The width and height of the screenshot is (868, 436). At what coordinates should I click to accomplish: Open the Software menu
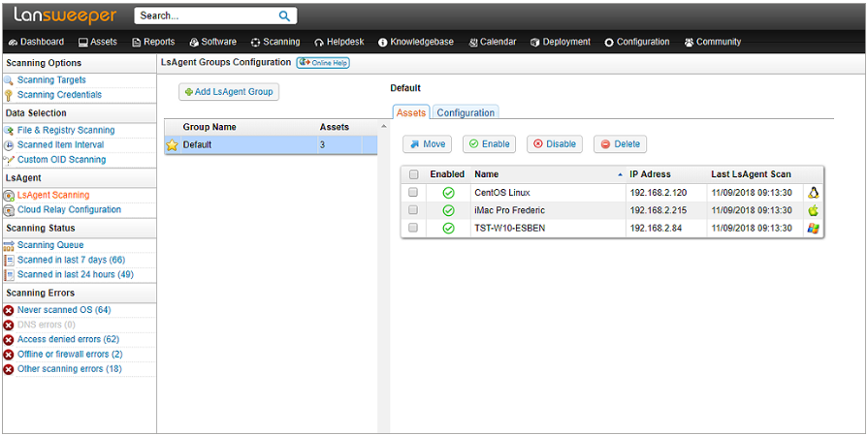213,42
